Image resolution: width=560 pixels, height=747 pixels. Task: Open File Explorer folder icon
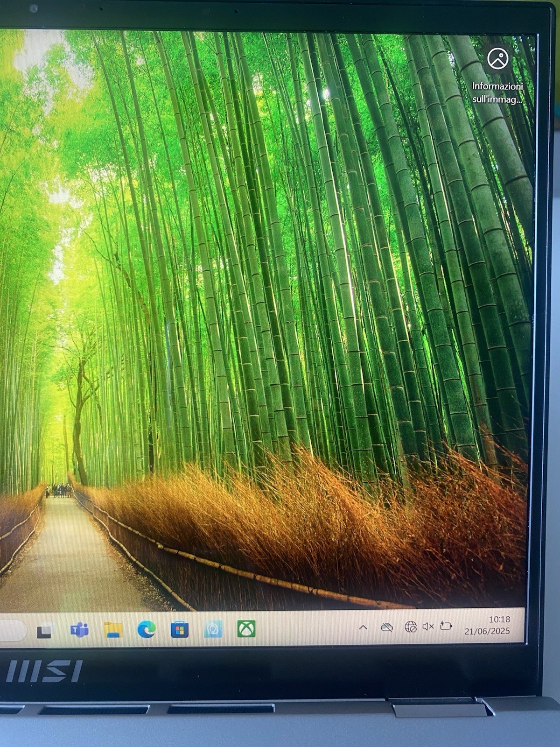pos(113,630)
